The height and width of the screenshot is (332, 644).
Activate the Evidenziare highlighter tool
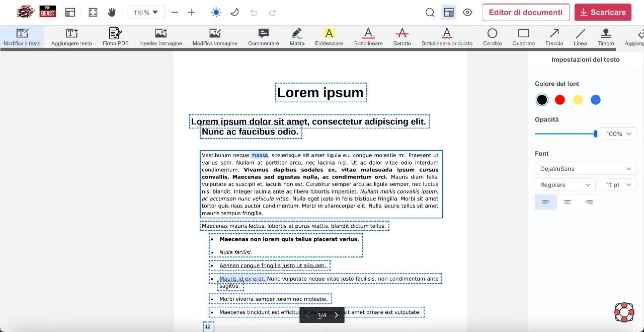329,35
